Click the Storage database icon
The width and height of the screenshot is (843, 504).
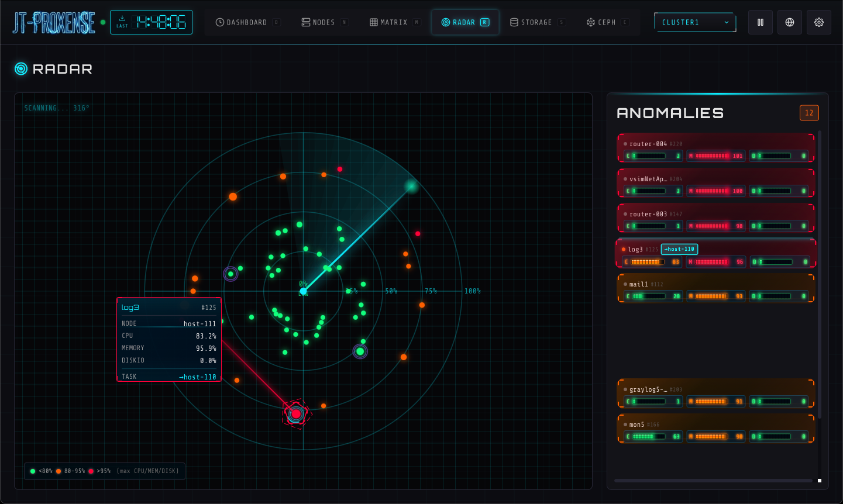[514, 22]
